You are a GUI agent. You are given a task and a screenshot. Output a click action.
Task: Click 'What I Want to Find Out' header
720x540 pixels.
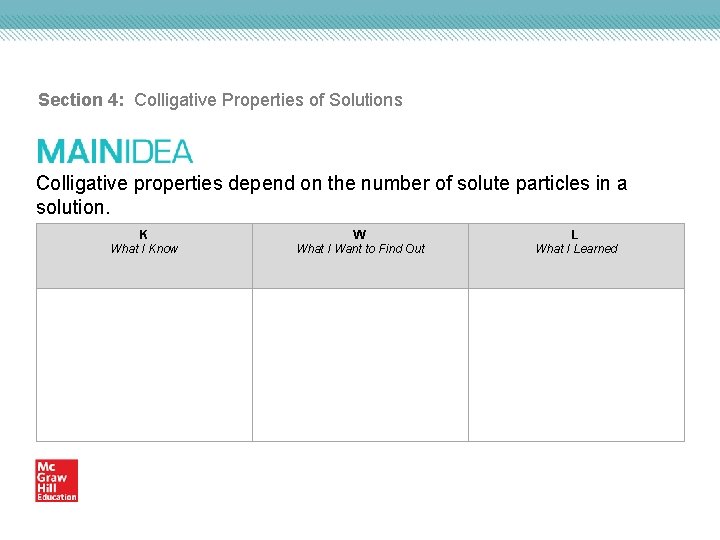[360, 249]
